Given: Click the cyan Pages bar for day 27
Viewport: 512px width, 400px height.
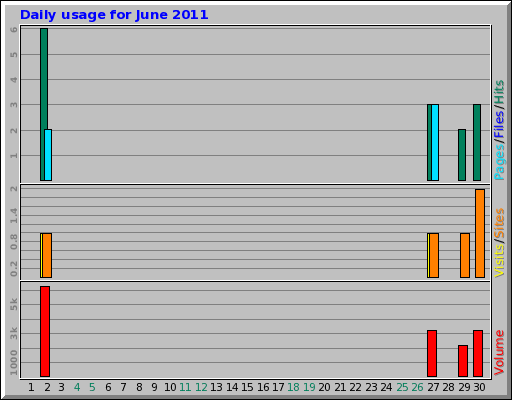Looking at the screenshot, I should (435, 142).
